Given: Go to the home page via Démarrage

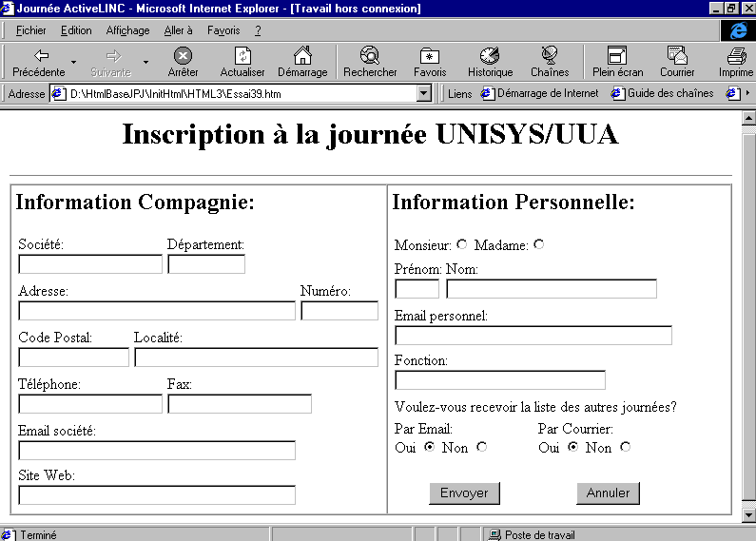Looking at the screenshot, I should click(302, 62).
